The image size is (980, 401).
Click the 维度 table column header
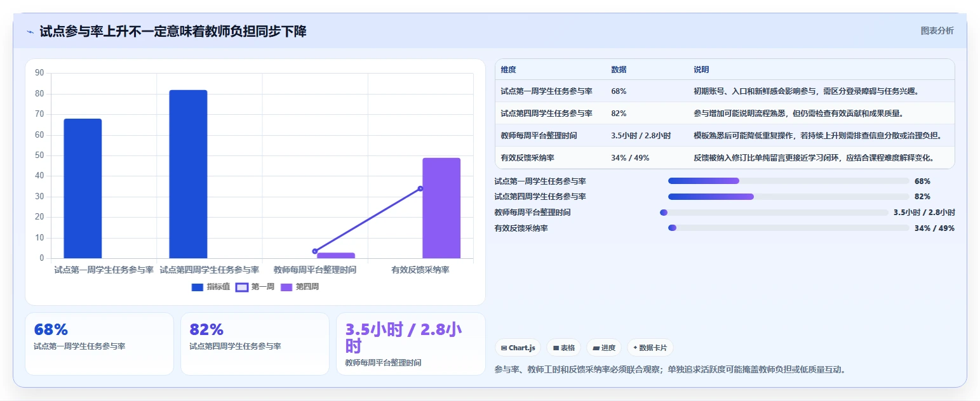(508, 70)
